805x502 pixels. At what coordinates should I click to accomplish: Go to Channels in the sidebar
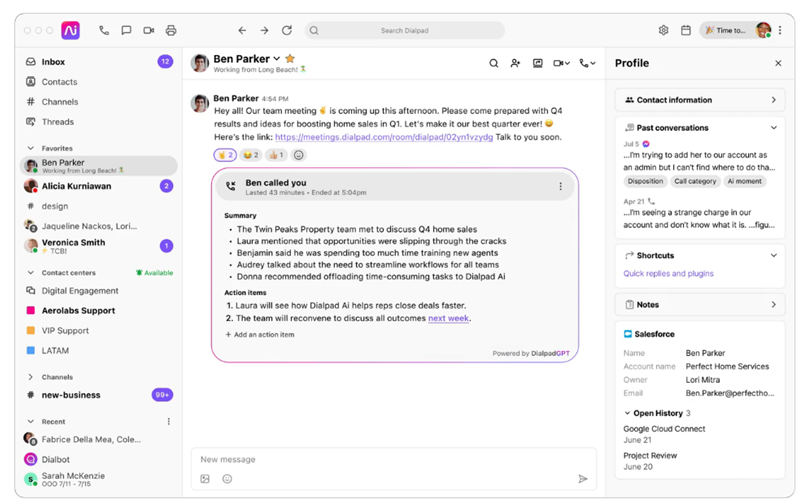[x=59, y=102]
